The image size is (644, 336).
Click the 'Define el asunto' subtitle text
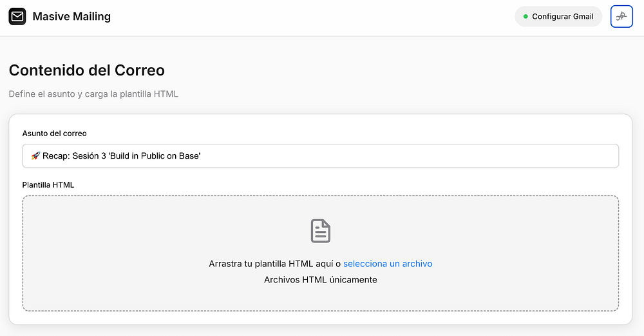pos(93,94)
